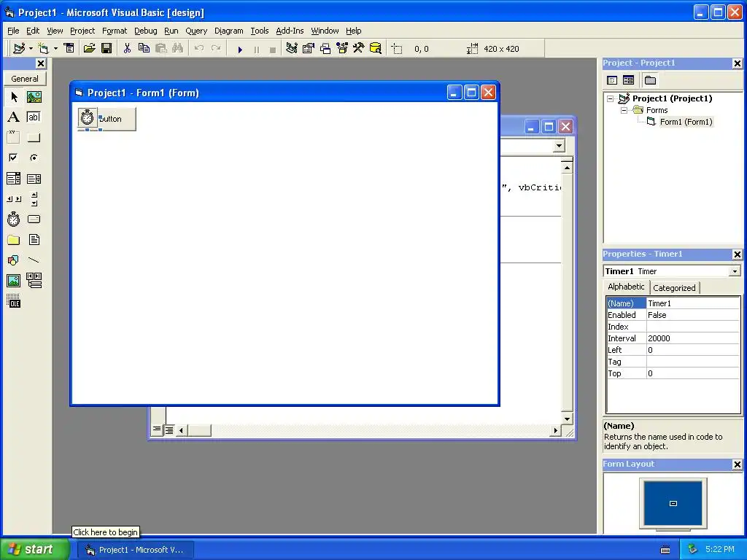Select the DriveListBox tool in toolbox
Screen dimensions: 747x560
(x=34, y=219)
